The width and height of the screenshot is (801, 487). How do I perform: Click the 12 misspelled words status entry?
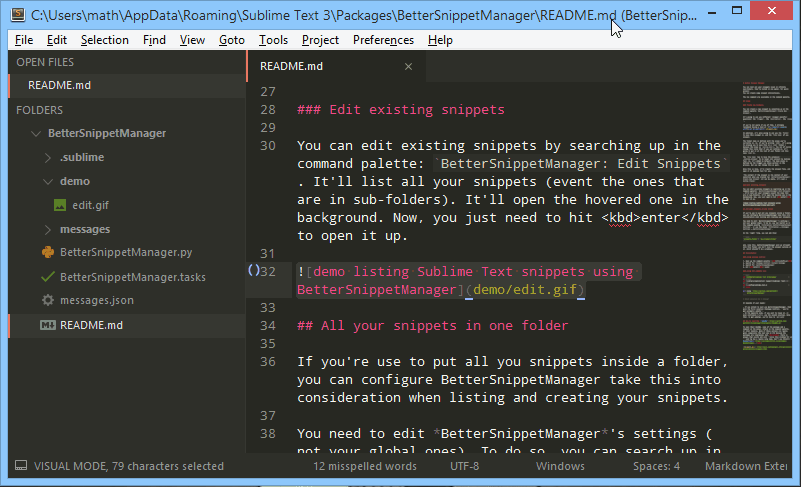365,466
